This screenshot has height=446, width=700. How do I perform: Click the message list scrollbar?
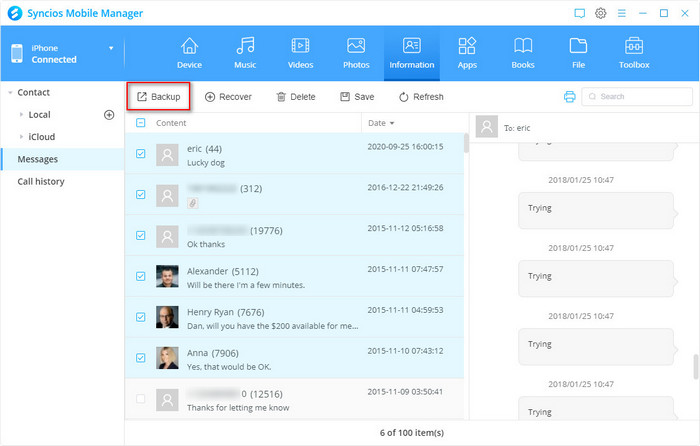point(466,143)
